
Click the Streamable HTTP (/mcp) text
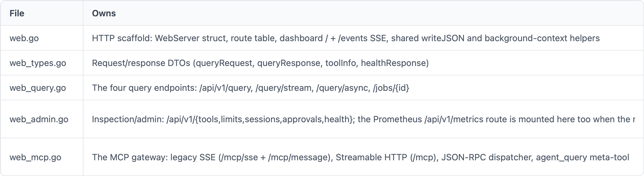[386, 157]
